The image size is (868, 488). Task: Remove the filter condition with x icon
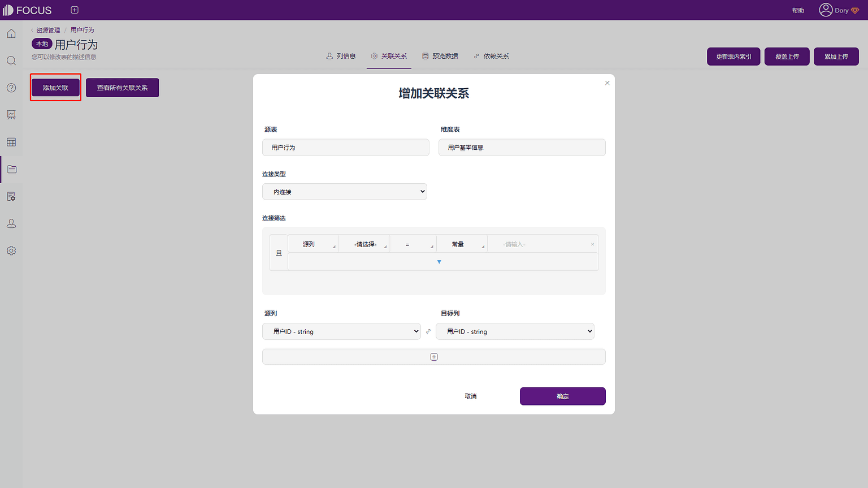tap(592, 244)
